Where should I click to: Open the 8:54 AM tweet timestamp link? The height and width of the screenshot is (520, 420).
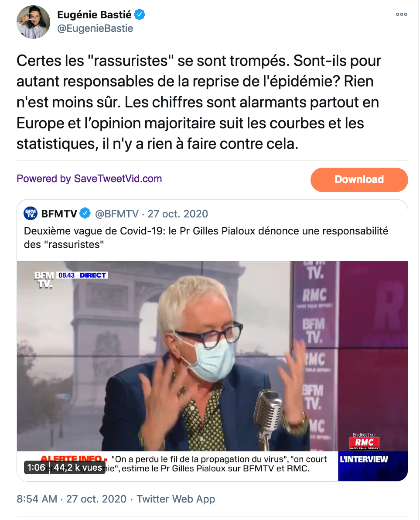coord(37,499)
